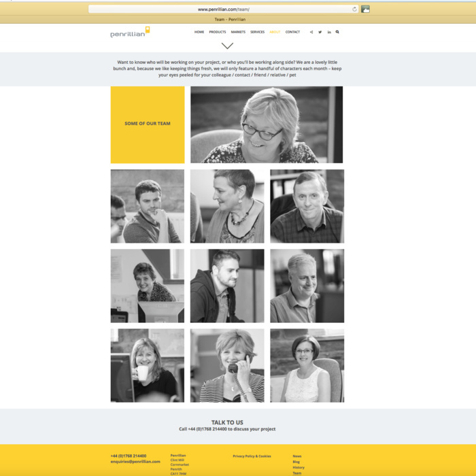The image size is (476, 476).
Task: Click the yellow SOME OF OUR TEAM tile
Action: point(148,124)
